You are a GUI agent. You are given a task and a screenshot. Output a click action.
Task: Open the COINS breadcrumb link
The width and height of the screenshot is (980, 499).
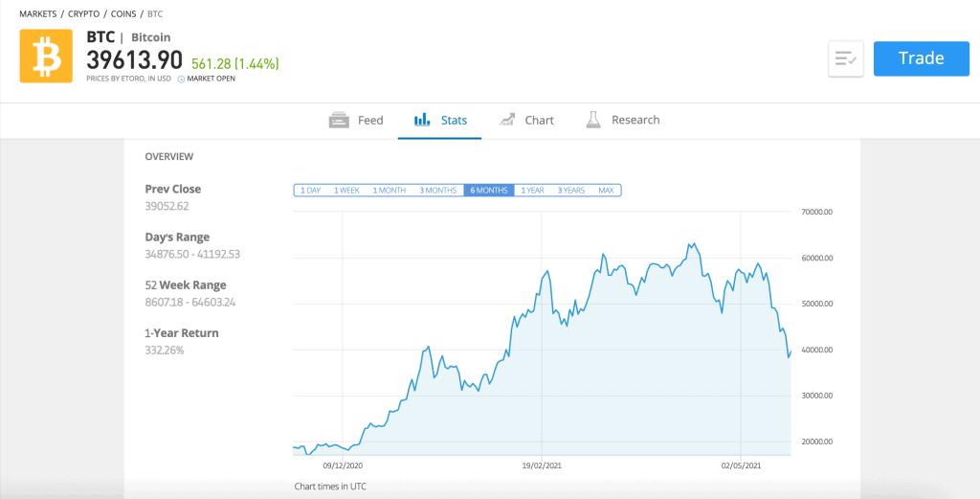[x=123, y=13]
